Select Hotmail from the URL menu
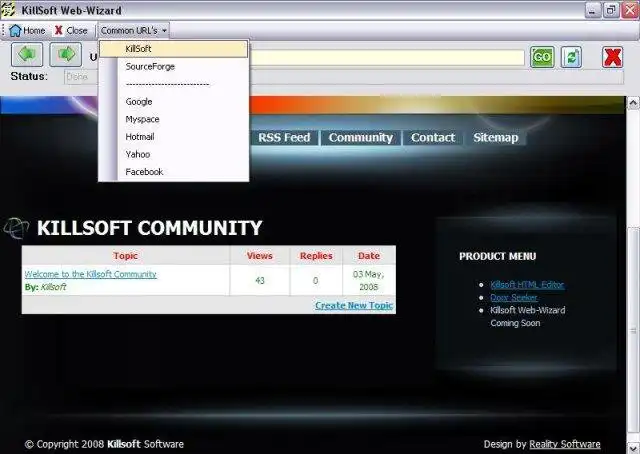The height and width of the screenshot is (454, 640). (173, 137)
